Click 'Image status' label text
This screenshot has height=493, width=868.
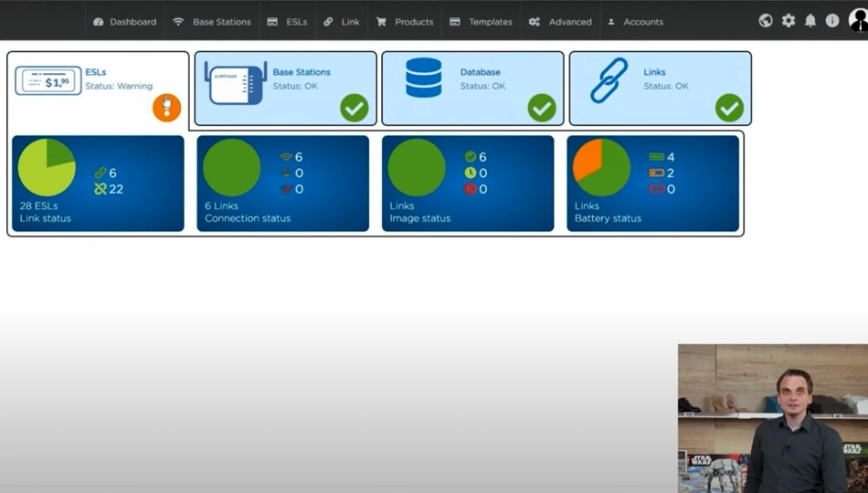(419, 218)
